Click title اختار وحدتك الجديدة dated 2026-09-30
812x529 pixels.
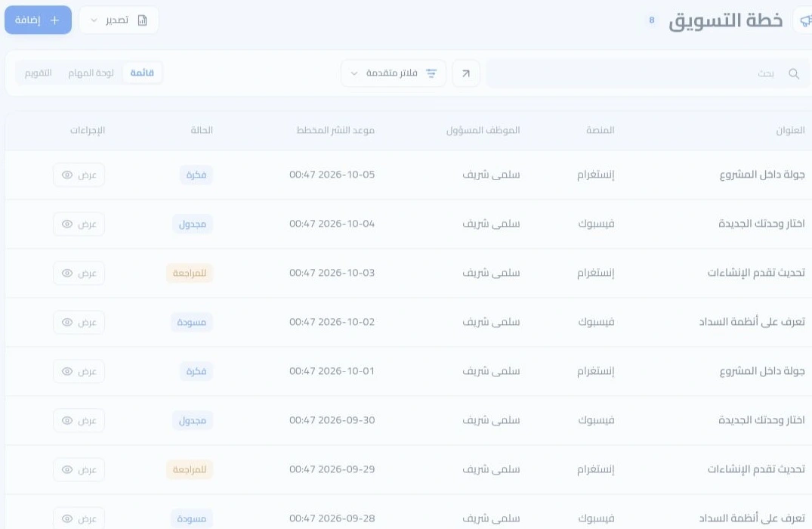pos(761,421)
